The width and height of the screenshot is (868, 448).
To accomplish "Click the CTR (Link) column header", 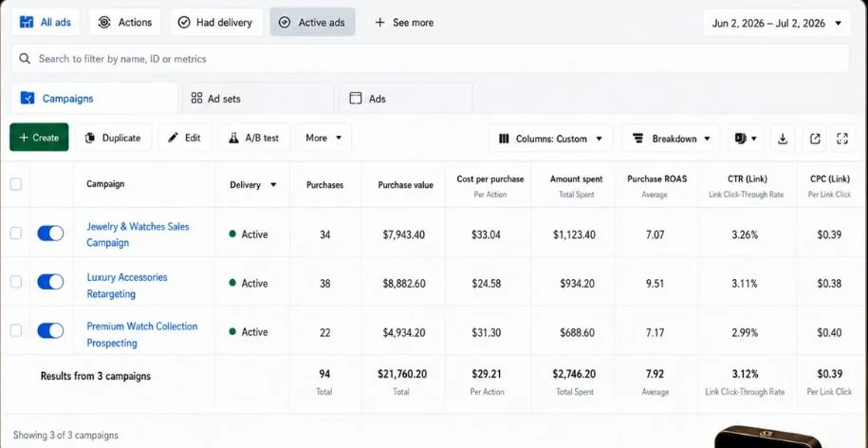I will [x=748, y=178].
